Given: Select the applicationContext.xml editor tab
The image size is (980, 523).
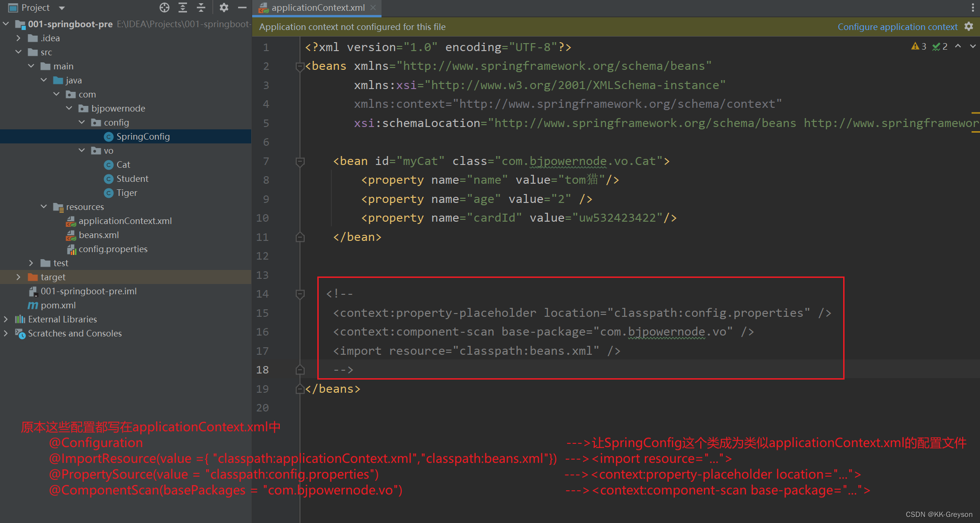Looking at the screenshot, I should point(318,7).
